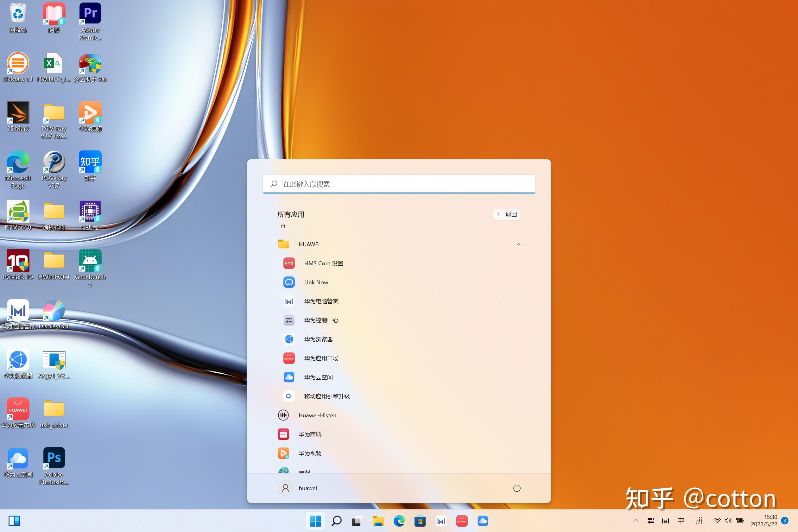798x532 pixels.
Task: Click the Start button on the taskbar
Action: pos(315,521)
